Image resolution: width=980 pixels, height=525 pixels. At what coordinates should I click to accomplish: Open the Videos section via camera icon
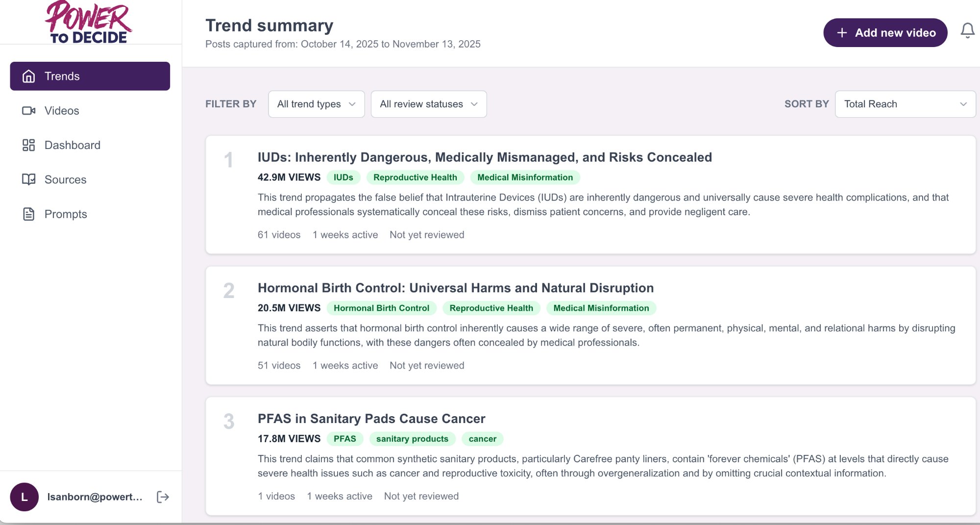pos(29,110)
